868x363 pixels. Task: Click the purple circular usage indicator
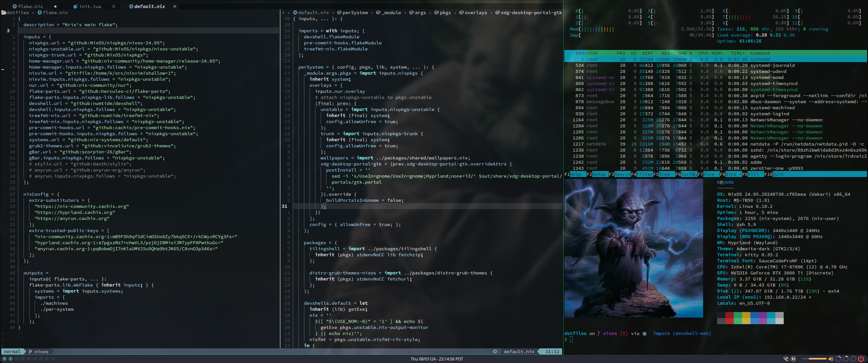click(x=838, y=359)
